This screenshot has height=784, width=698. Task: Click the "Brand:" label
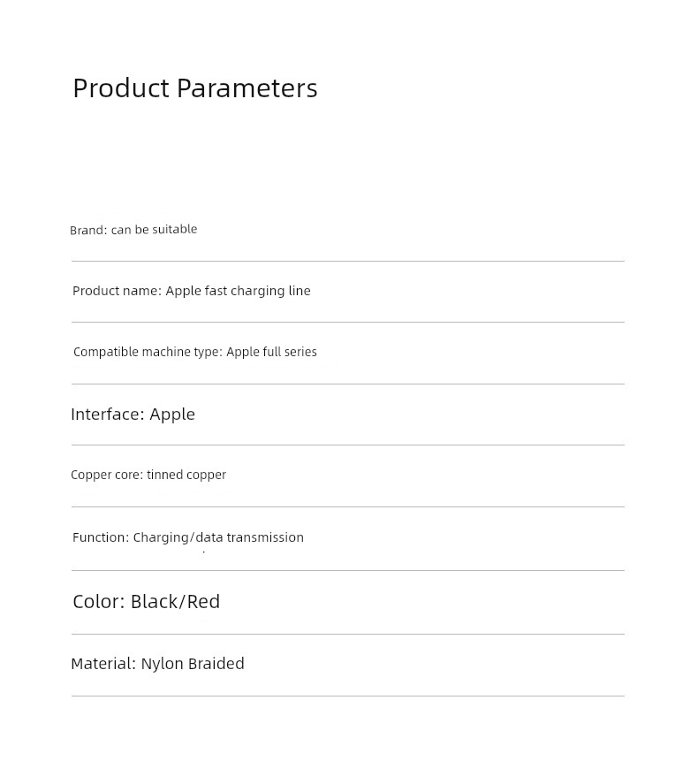coord(88,230)
